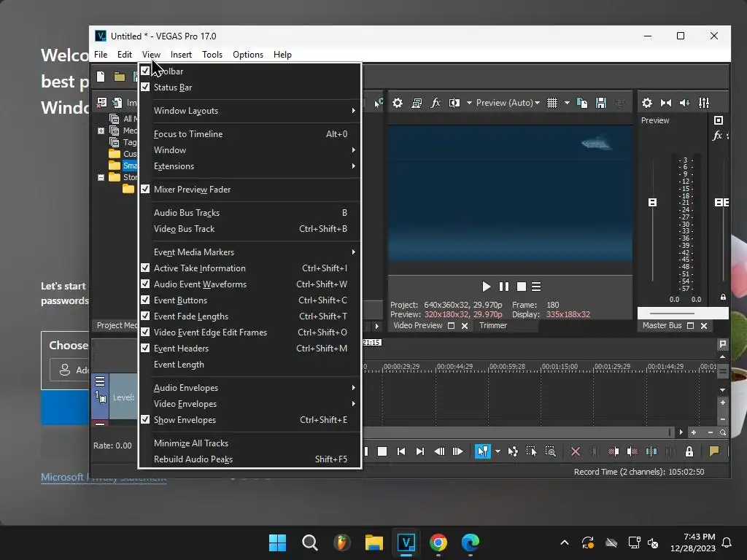Click the Master FX icon

tap(718, 136)
